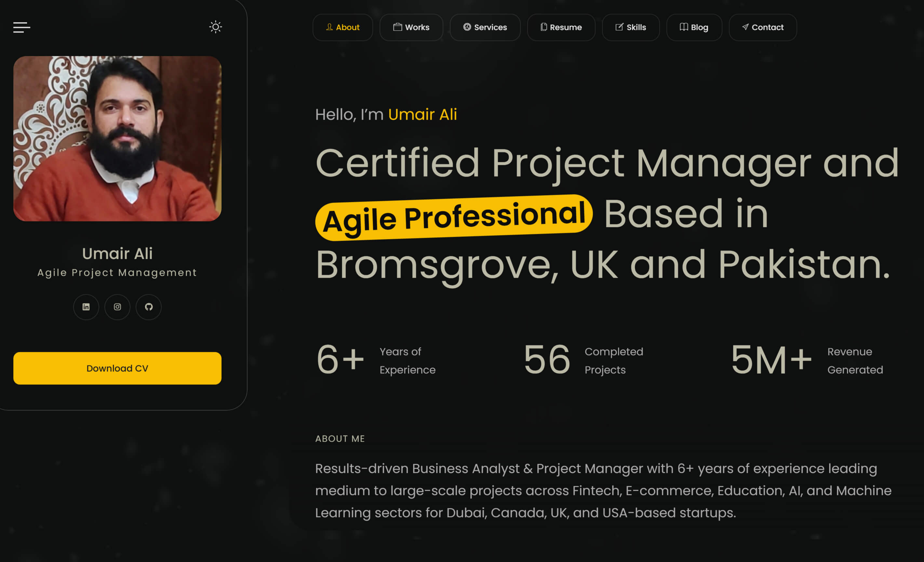Click the Umair Ali name under photo
Image resolution: width=924 pixels, height=562 pixels.
click(117, 254)
